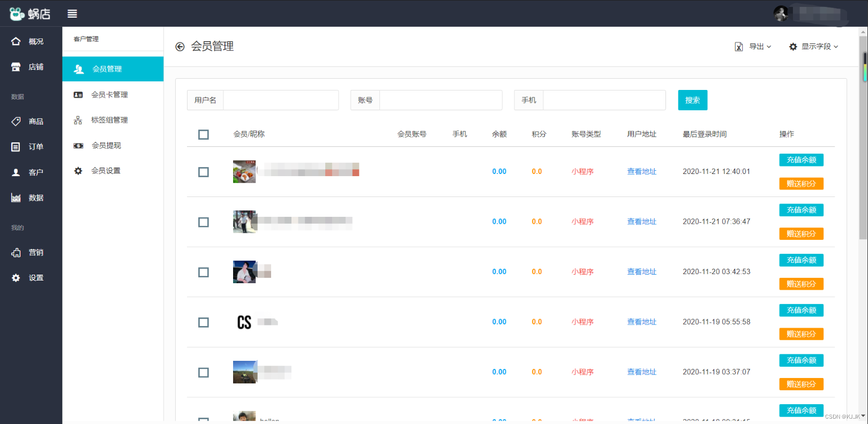Open the 概况 home icon in sidebar
The width and height of the screenshot is (868, 424).
coord(16,41)
